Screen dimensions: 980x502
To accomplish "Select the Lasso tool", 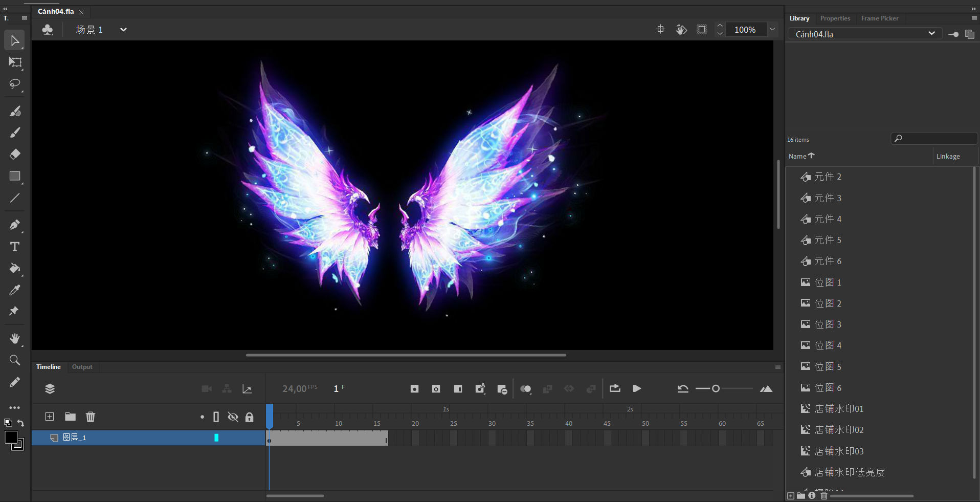I will (15, 84).
